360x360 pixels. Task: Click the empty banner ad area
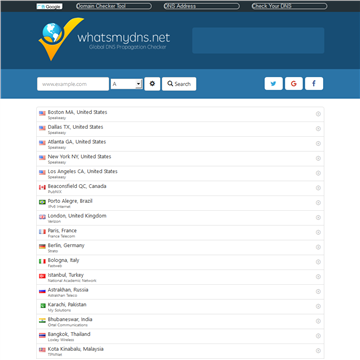coord(258,40)
